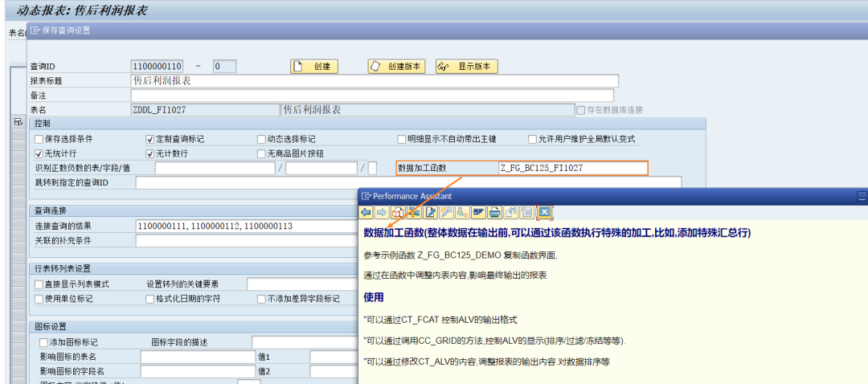Click the 影响图标的表名 input field
Image resolution: width=868 pixels, height=384 pixels.
point(198,357)
